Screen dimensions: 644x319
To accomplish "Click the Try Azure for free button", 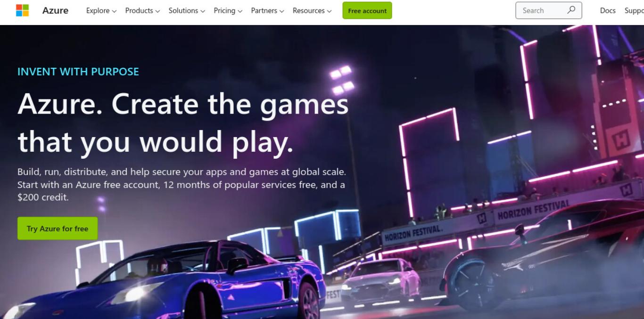I will coord(58,229).
